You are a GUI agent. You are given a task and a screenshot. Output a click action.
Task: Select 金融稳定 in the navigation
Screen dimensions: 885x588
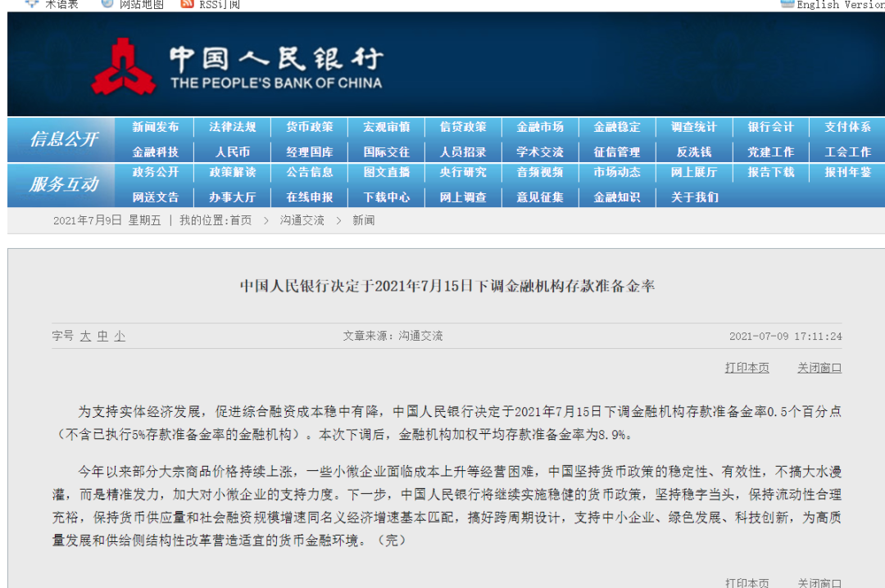[617, 127]
